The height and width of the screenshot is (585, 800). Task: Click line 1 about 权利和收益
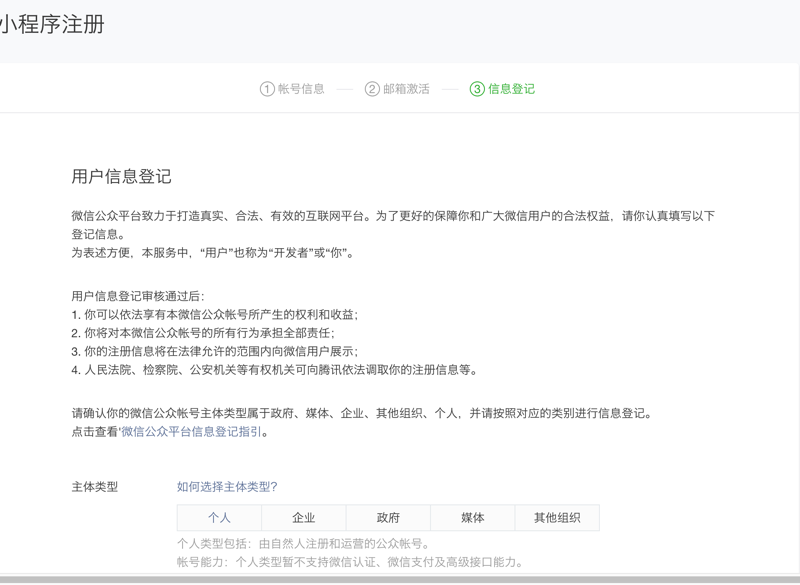click(215, 314)
